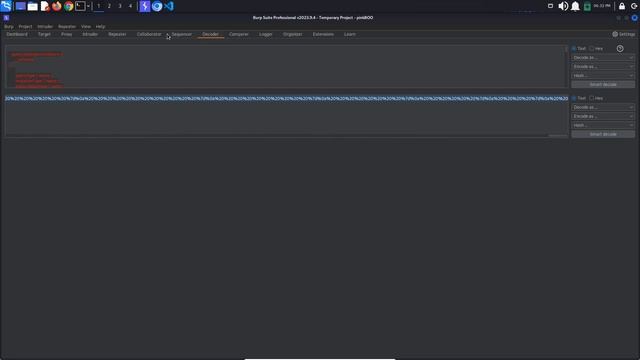Open the notifications bell icon
640x360 pixels.
575,6
